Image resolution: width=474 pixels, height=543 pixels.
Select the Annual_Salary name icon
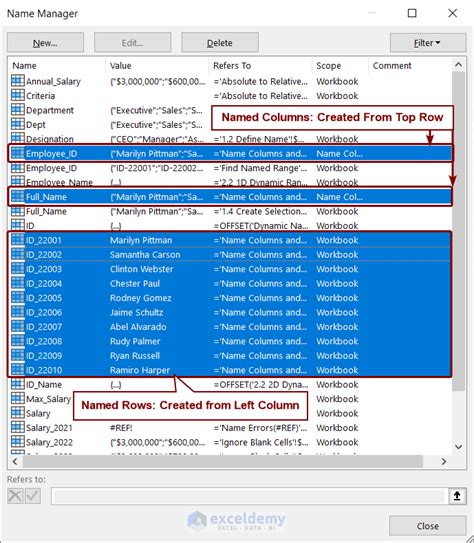click(x=18, y=81)
